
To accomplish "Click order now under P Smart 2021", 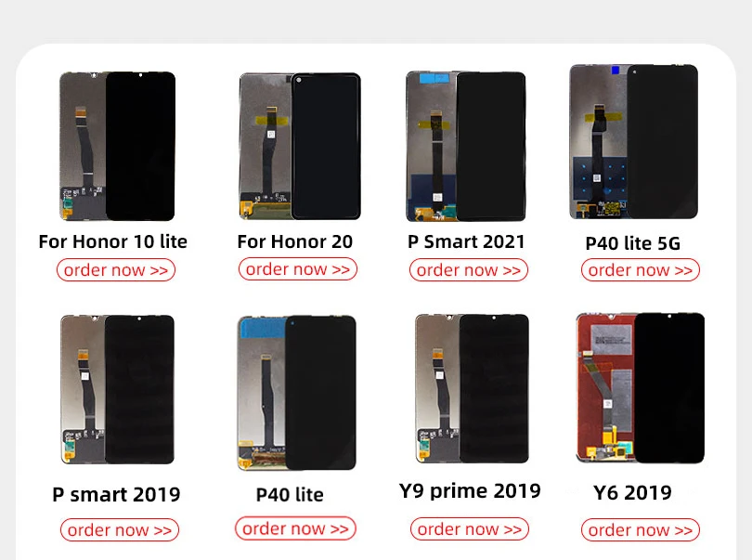I will pos(469,270).
